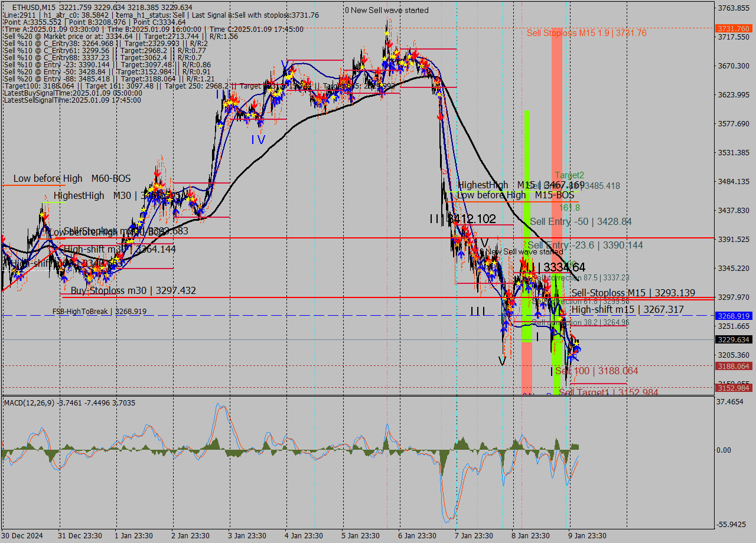Select 'Sell %20 @ Market price' line

121,36
